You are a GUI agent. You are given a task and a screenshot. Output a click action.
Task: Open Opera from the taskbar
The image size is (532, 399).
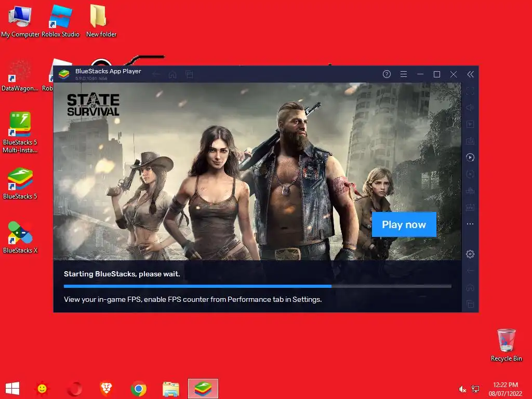pyautogui.click(x=74, y=389)
